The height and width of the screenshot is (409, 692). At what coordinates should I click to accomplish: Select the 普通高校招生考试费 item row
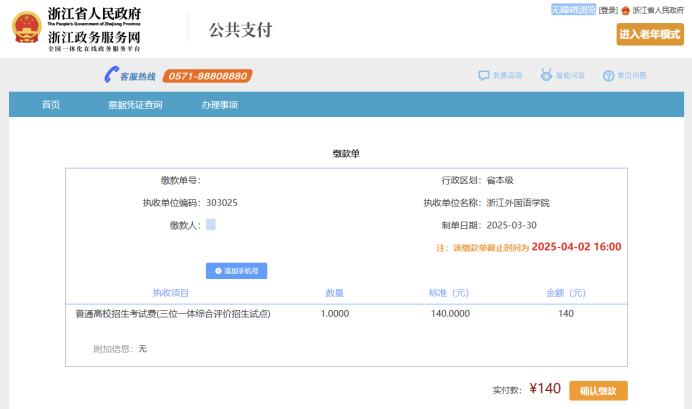[x=173, y=314]
